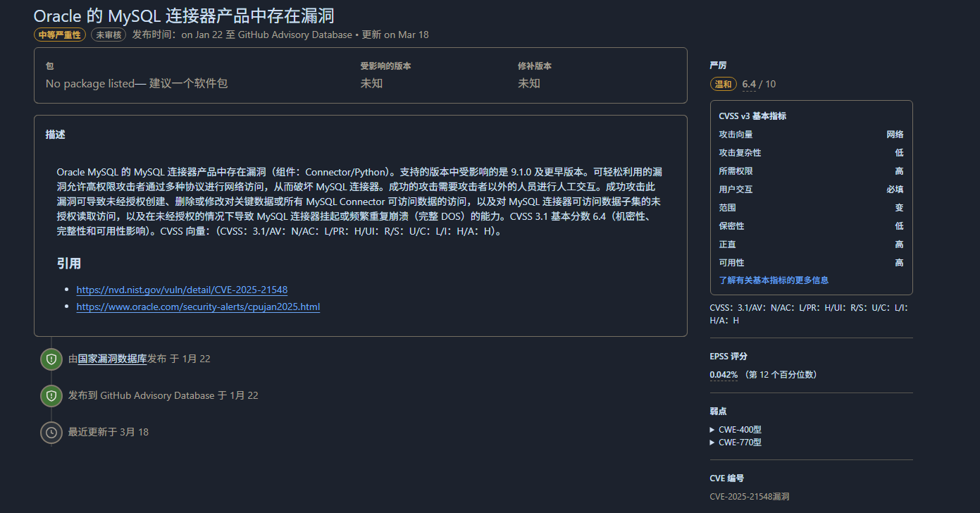Click the 建议一个软件包 suggestion link

(x=188, y=83)
